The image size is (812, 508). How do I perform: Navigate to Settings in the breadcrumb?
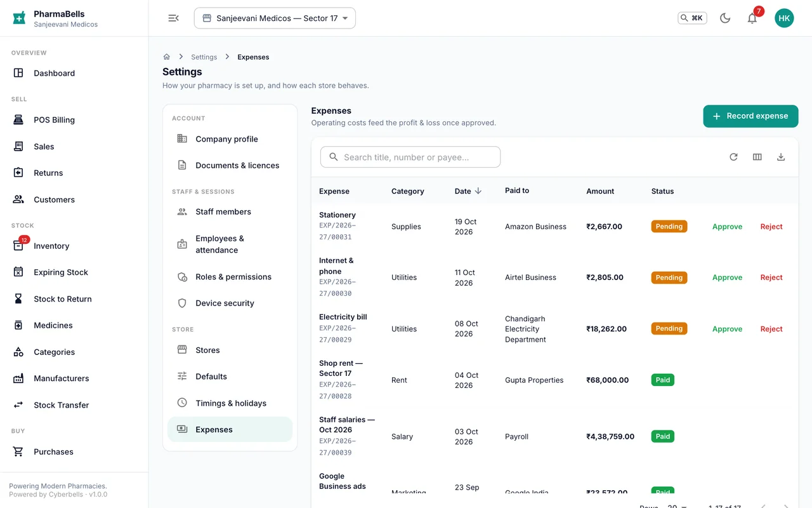[x=204, y=57]
